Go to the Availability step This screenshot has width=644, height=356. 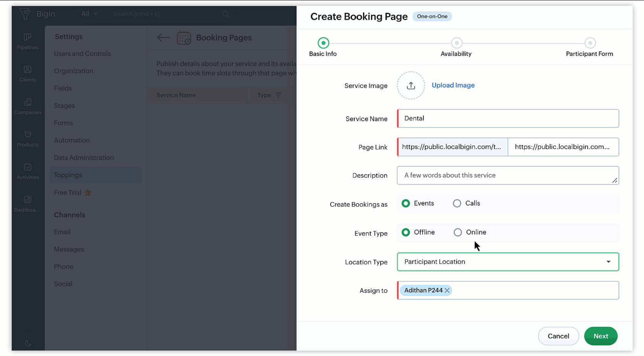(456, 43)
